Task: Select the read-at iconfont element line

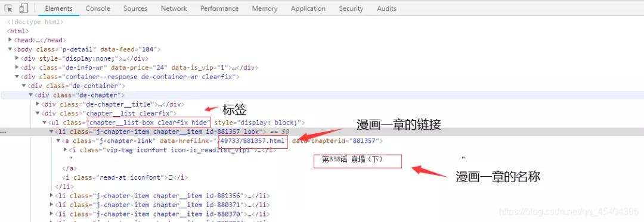Action: pos(125,177)
